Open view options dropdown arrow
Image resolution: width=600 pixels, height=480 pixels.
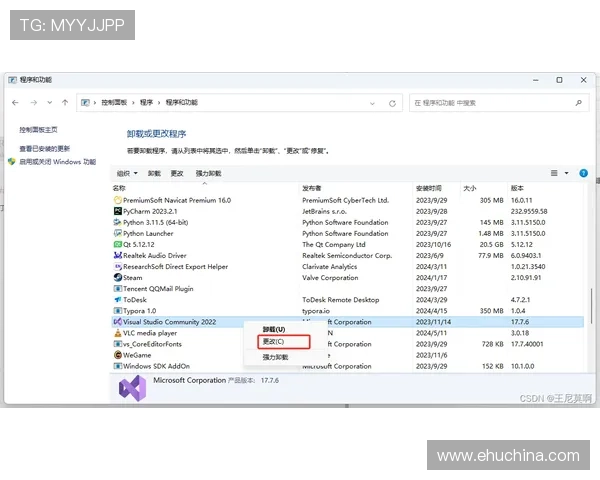(x=567, y=173)
